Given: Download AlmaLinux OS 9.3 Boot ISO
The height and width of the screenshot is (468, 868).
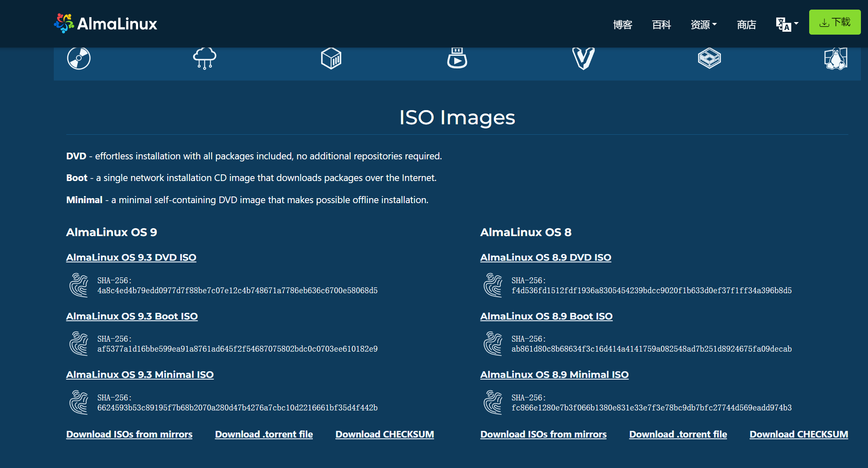Looking at the screenshot, I should pyautogui.click(x=132, y=316).
